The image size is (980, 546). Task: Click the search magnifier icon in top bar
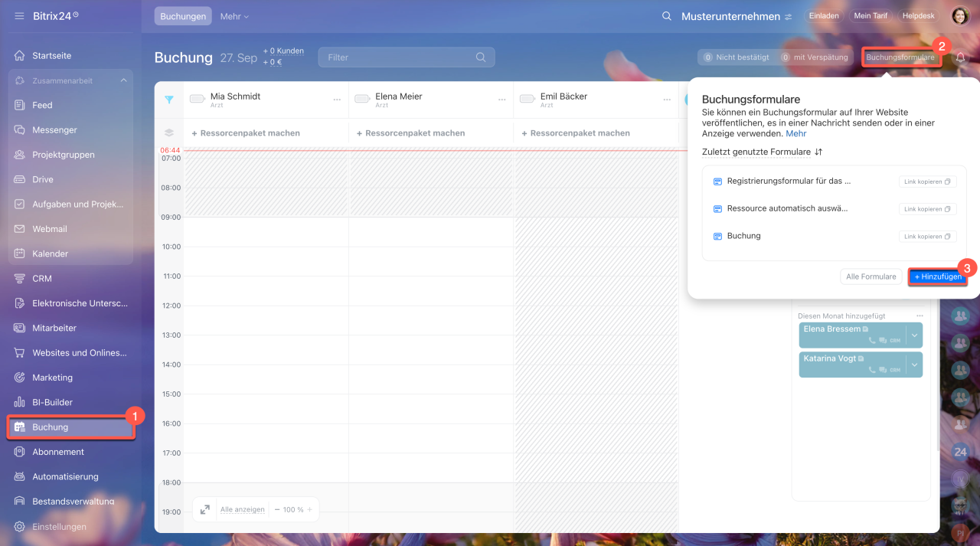click(x=667, y=16)
